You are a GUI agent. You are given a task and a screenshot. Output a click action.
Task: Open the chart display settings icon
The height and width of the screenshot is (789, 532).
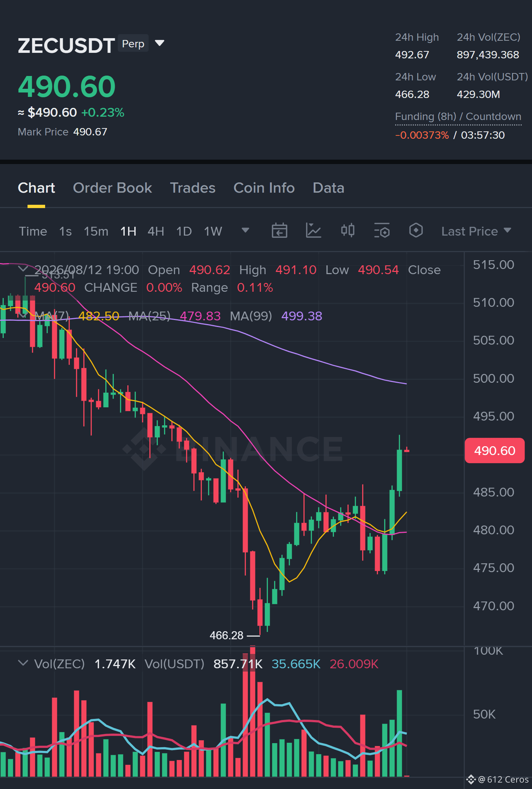click(x=382, y=231)
